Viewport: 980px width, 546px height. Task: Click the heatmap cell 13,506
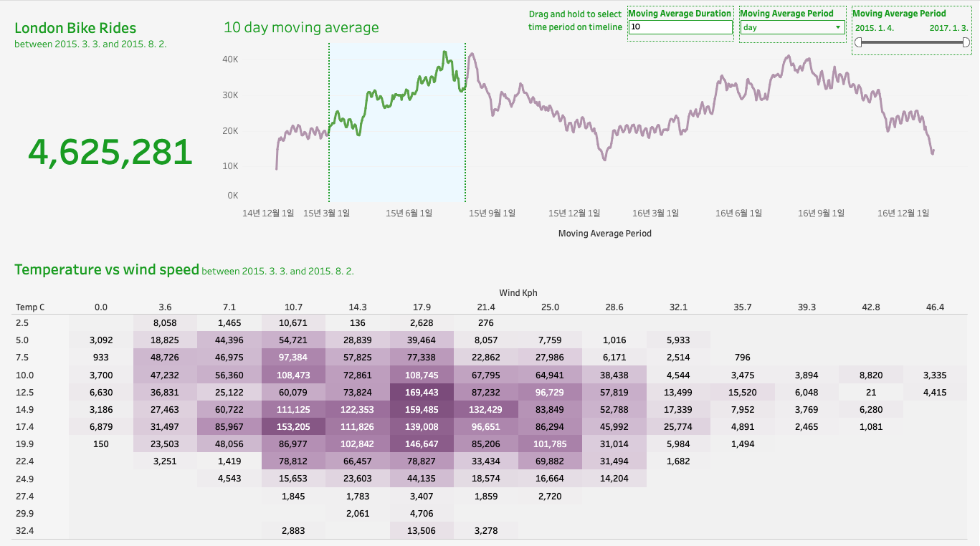pos(422,530)
